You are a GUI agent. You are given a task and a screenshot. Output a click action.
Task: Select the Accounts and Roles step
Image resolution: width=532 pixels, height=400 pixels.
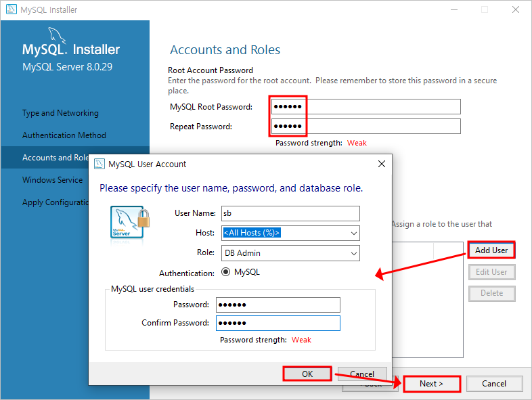pyautogui.click(x=56, y=158)
